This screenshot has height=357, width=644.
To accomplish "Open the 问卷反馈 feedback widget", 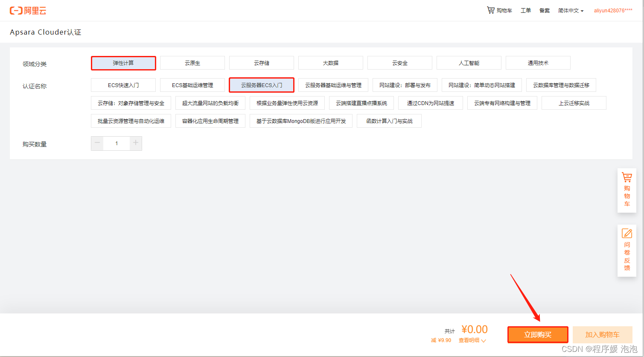I will (627, 251).
